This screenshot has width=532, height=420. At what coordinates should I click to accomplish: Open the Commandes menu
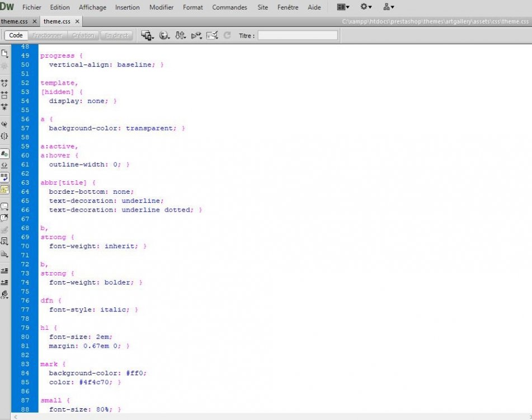coord(229,7)
